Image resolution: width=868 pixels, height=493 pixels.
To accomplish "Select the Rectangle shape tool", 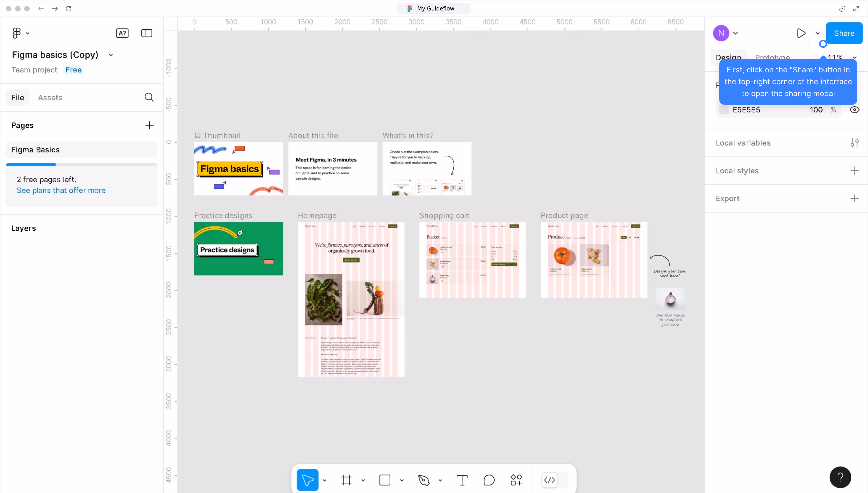I will point(384,480).
